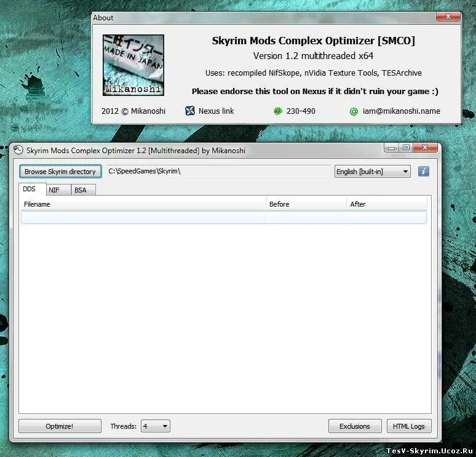Click the Optimize! button

[x=60, y=426]
